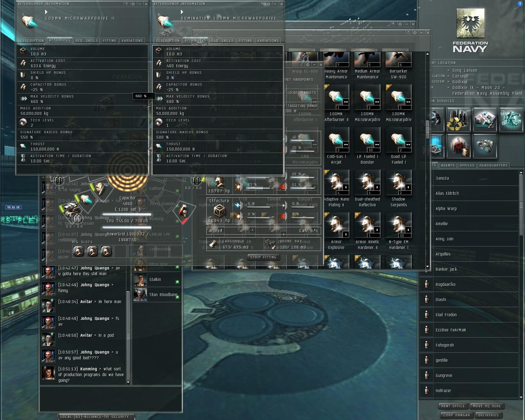
Task: Open the Reprocessing Plant recycle service icon
Action: [459, 119]
